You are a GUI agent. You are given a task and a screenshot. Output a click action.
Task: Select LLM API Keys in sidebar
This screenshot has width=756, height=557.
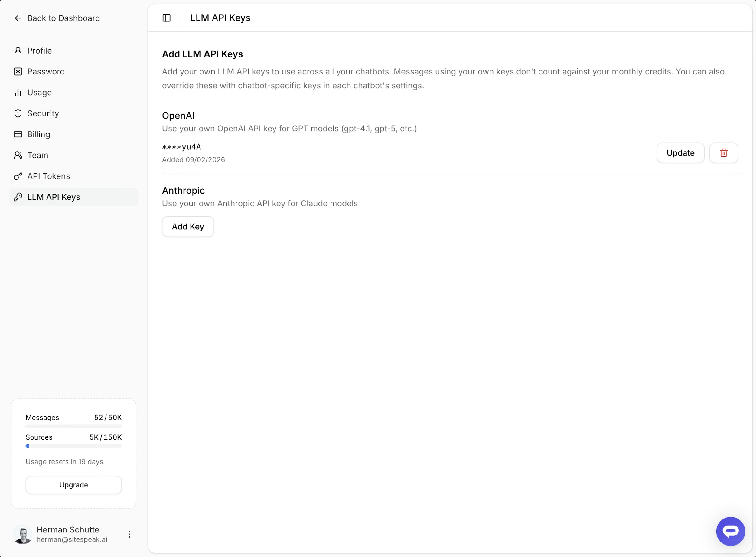click(54, 197)
